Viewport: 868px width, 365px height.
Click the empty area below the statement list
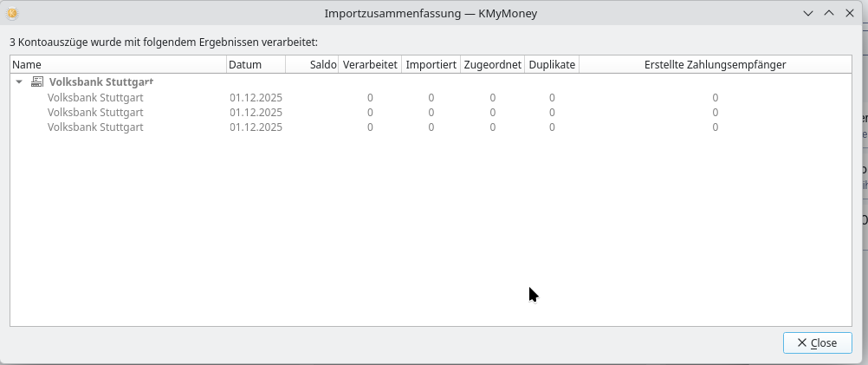pos(347,234)
